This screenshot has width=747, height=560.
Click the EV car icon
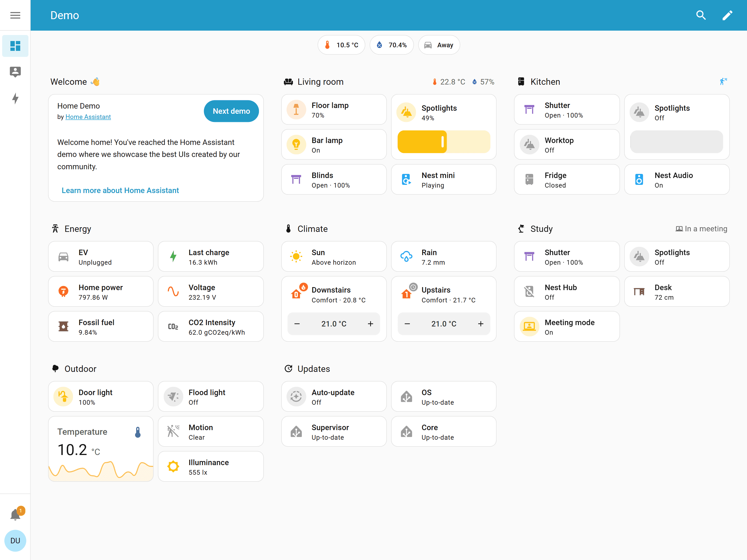(x=63, y=257)
